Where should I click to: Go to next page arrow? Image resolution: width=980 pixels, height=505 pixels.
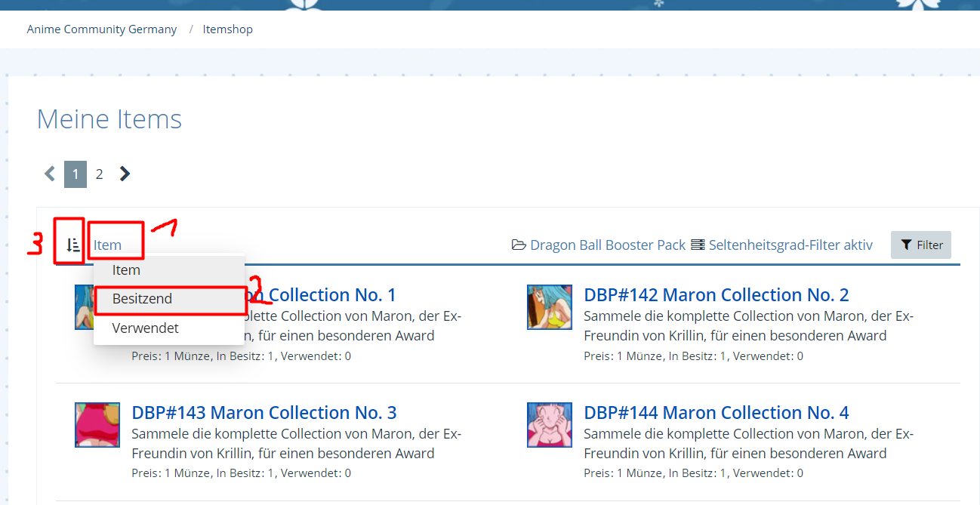[x=125, y=174]
